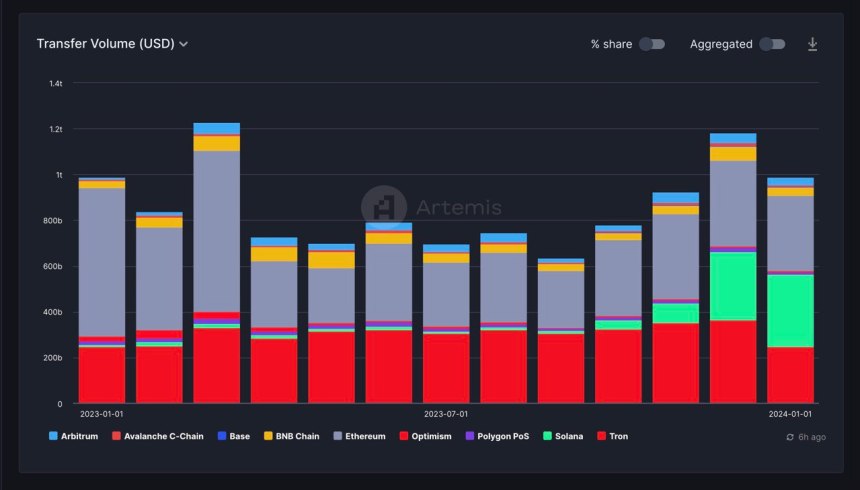Click the Solana legend label
860x490 pixels.
tap(567, 436)
